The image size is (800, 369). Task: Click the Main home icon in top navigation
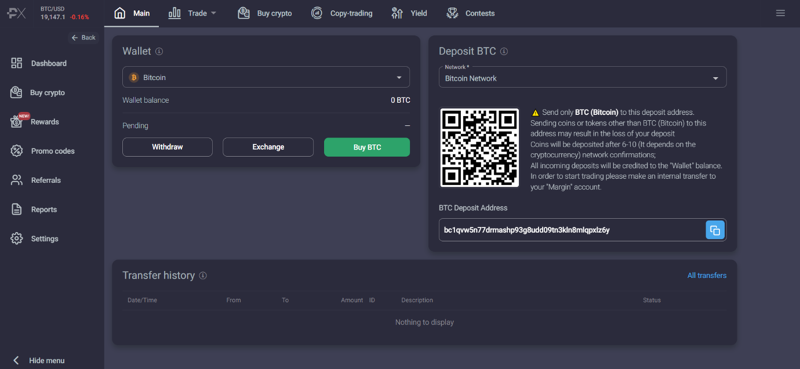point(120,13)
